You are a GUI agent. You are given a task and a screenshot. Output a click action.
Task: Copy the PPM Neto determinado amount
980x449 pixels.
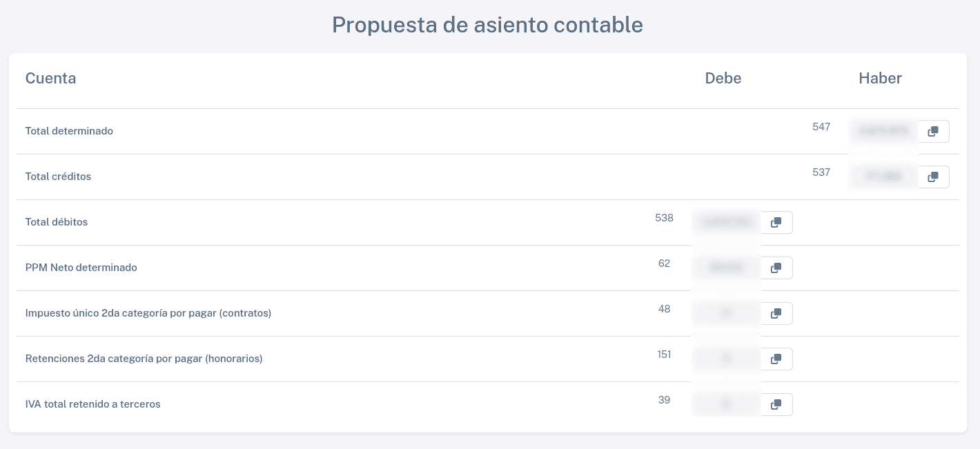[x=776, y=268]
